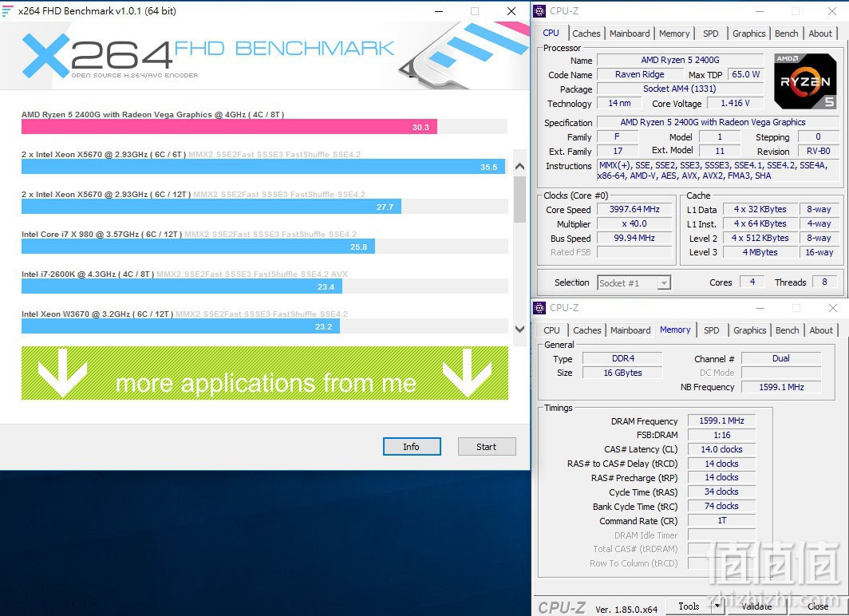This screenshot has height=616, width=849.
Task: Open the Socket #1 selection dropdown
Action: coord(634,282)
